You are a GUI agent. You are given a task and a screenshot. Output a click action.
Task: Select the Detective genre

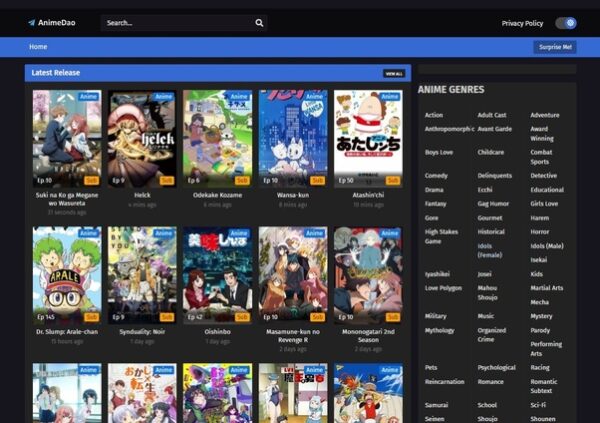pos(543,176)
